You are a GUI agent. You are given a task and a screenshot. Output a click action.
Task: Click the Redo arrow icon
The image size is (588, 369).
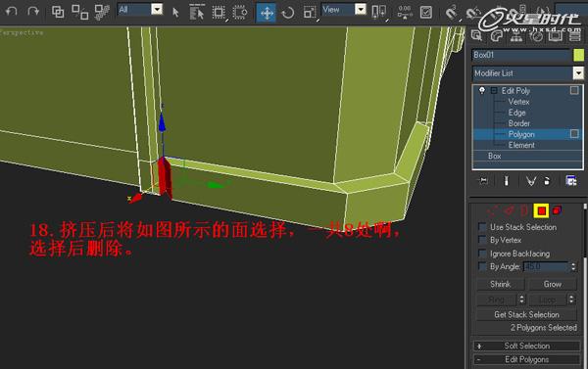pyautogui.click(x=33, y=11)
